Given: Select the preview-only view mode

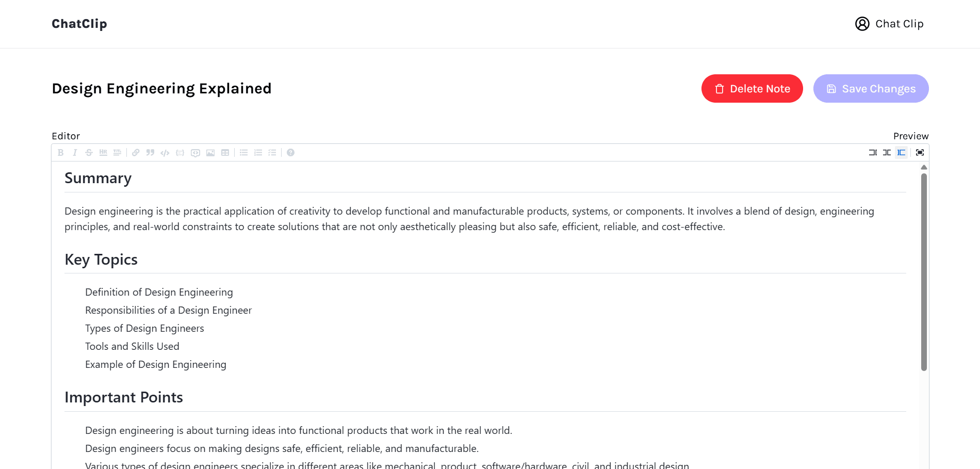Looking at the screenshot, I should [901, 153].
